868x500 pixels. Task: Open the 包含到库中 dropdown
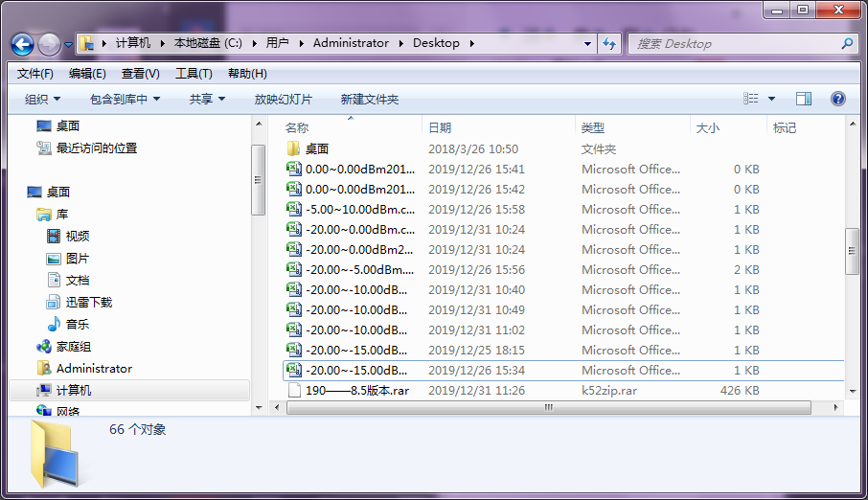pos(125,100)
